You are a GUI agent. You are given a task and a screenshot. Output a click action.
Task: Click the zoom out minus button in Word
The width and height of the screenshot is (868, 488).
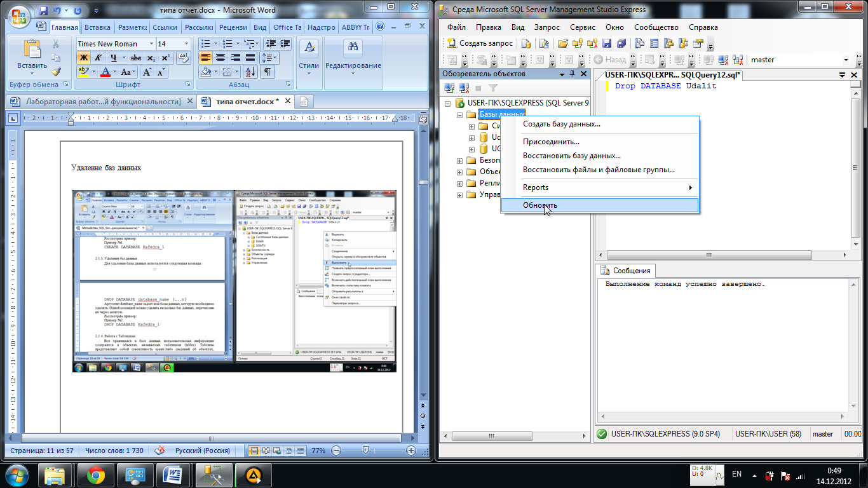pyautogui.click(x=335, y=451)
